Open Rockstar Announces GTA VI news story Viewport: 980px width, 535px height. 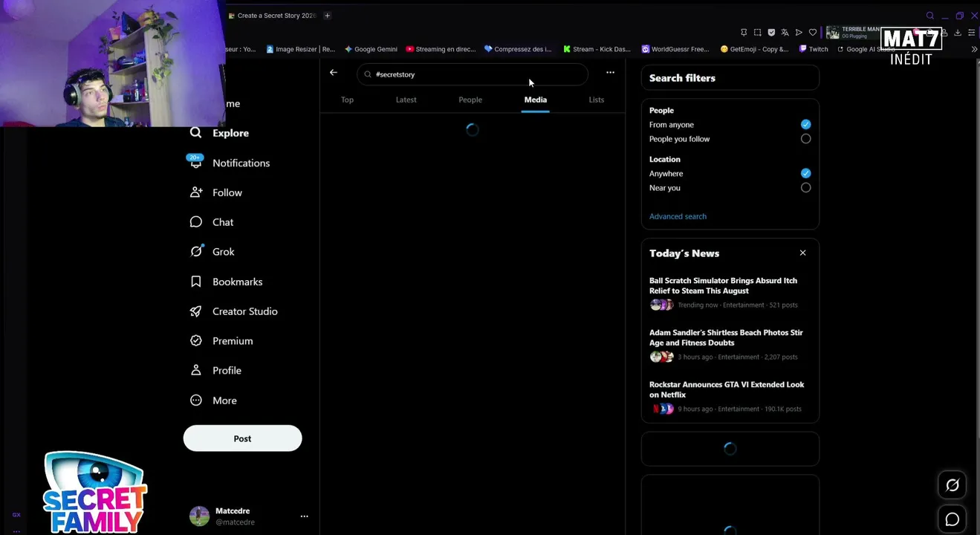pyautogui.click(x=730, y=397)
